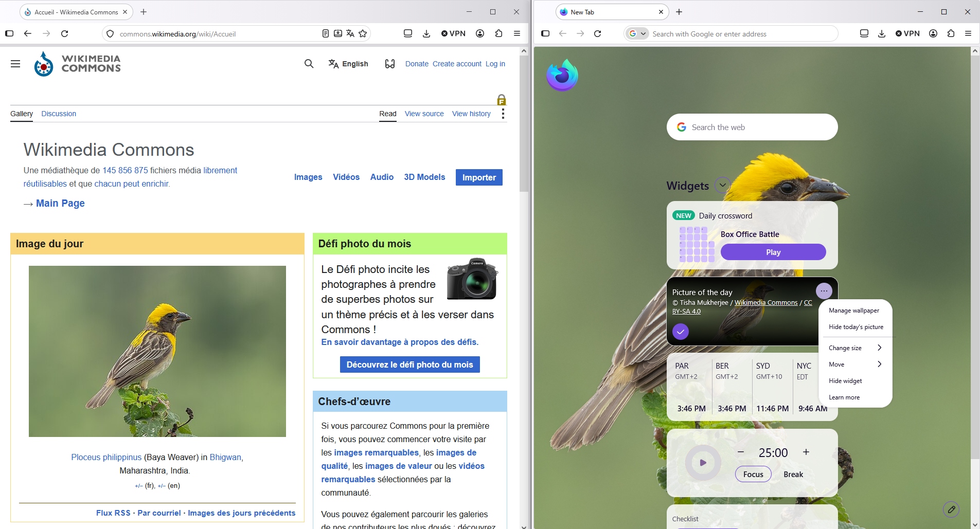Image resolution: width=980 pixels, height=529 pixels.
Task: Select the Gallery tab
Action: coord(22,114)
